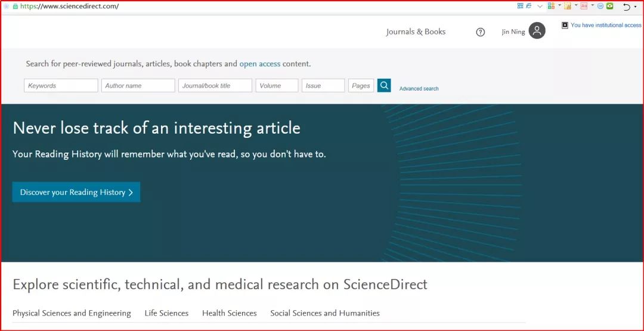Click the yellow screenshot extension icon
Viewport: 644px width, 331px height.
[x=568, y=6]
